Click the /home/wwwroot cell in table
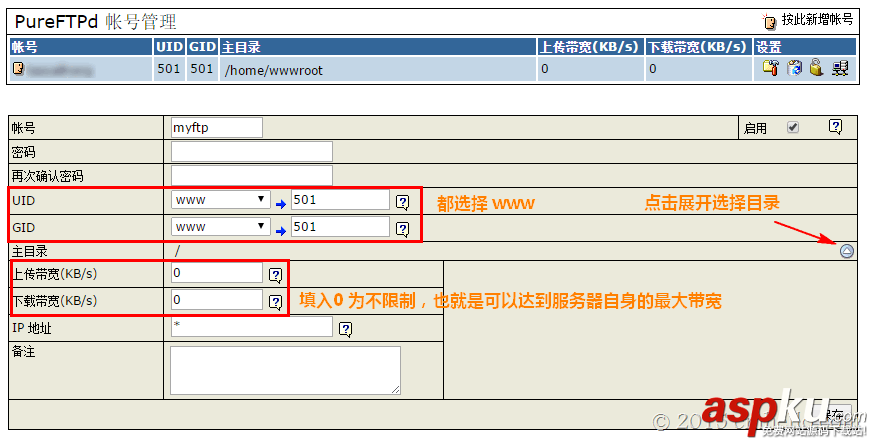Image resolution: width=872 pixels, height=443 pixels. click(378, 69)
